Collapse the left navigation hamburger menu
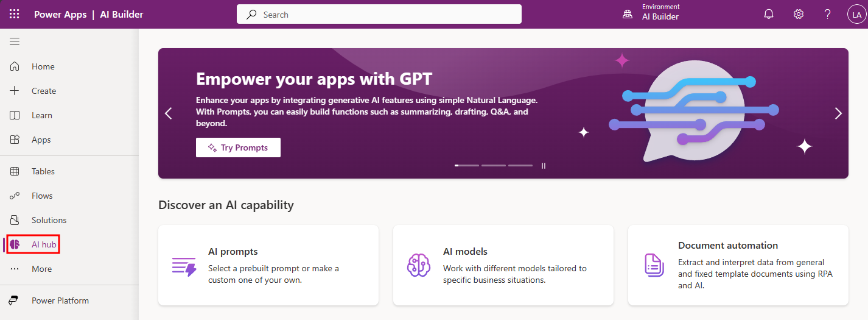The image size is (868, 320). pos(15,41)
